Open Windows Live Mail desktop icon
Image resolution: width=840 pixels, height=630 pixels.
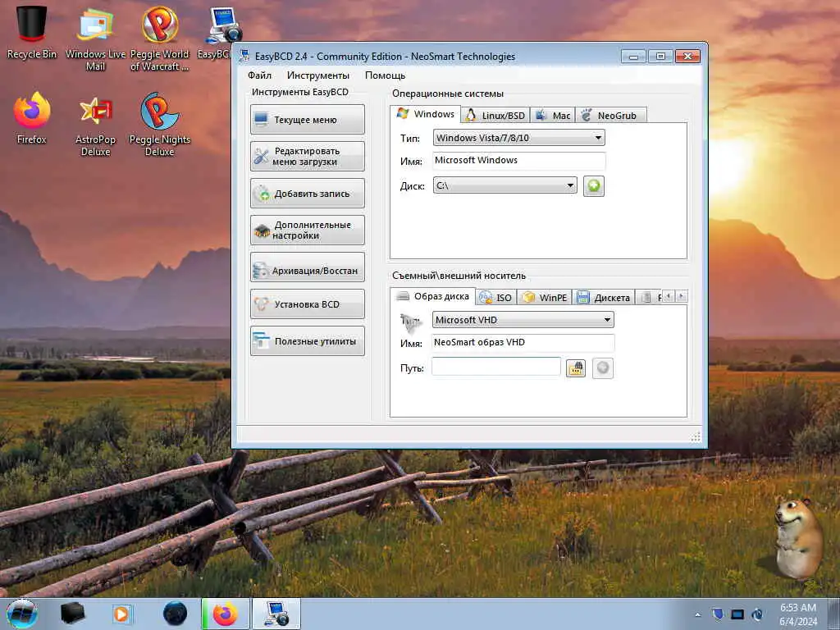point(95,38)
